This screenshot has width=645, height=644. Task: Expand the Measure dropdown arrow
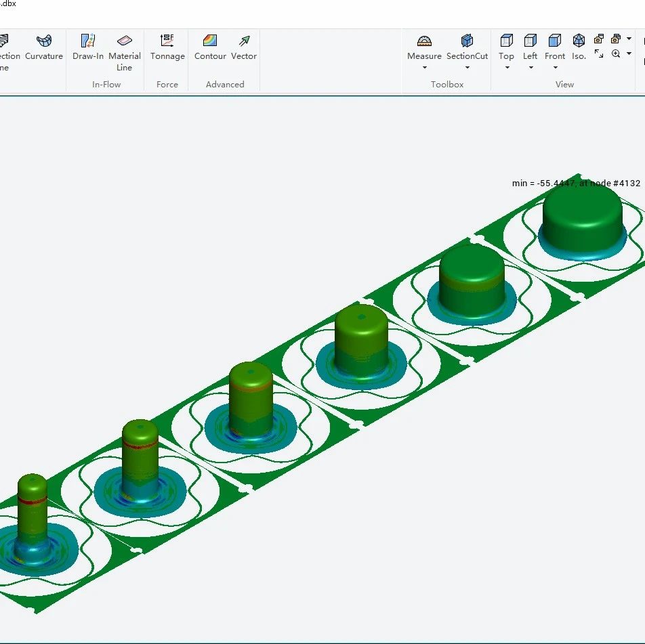pyautogui.click(x=425, y=68)
